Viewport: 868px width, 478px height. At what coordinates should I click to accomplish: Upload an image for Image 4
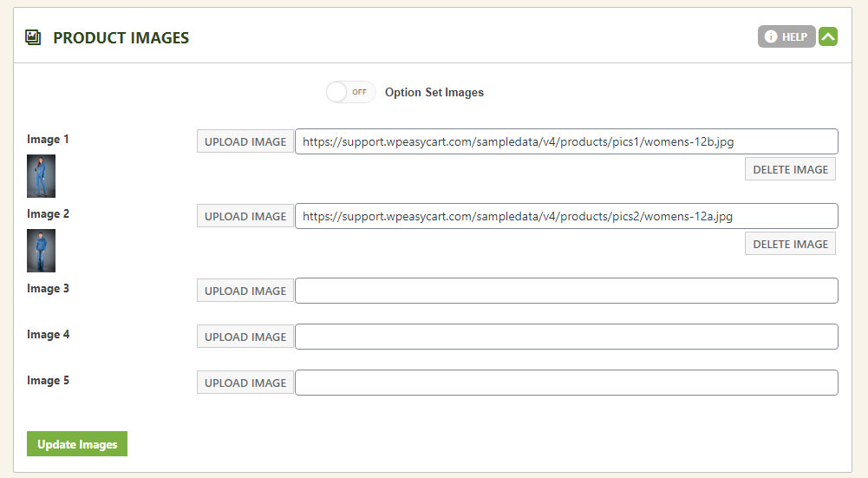245,337
